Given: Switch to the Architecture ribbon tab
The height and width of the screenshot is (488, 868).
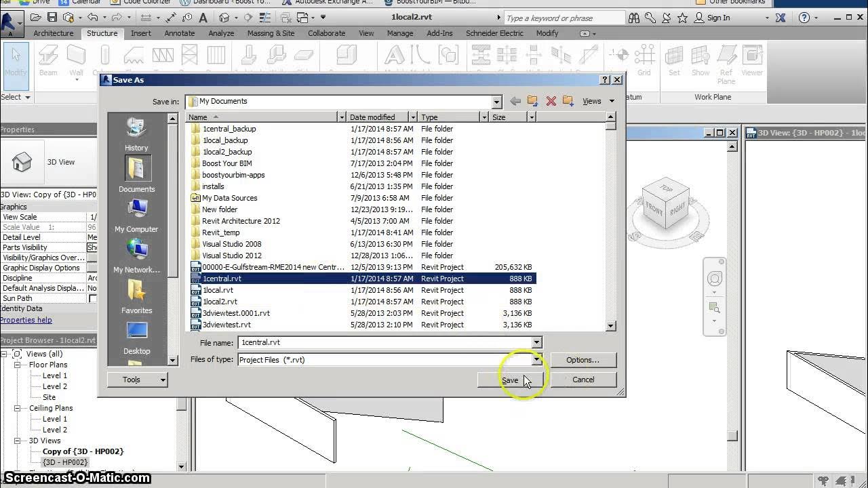Looking at the screenshot, I should pos(54,33).
